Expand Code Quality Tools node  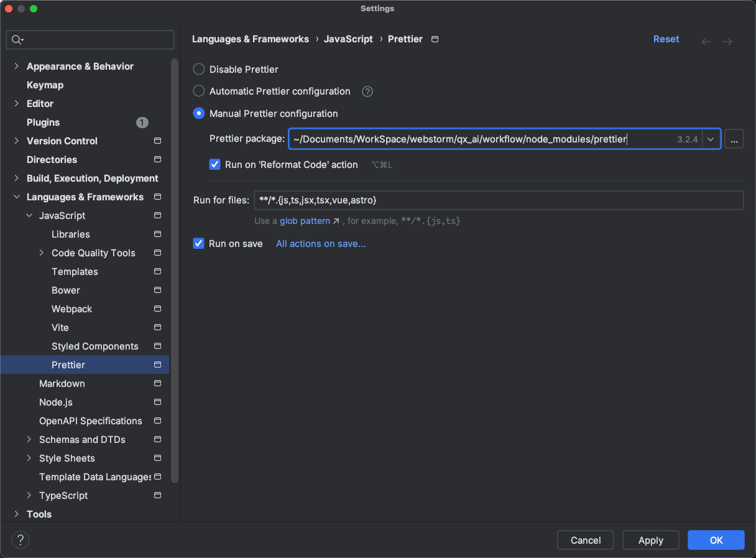(x=42, y=253)
